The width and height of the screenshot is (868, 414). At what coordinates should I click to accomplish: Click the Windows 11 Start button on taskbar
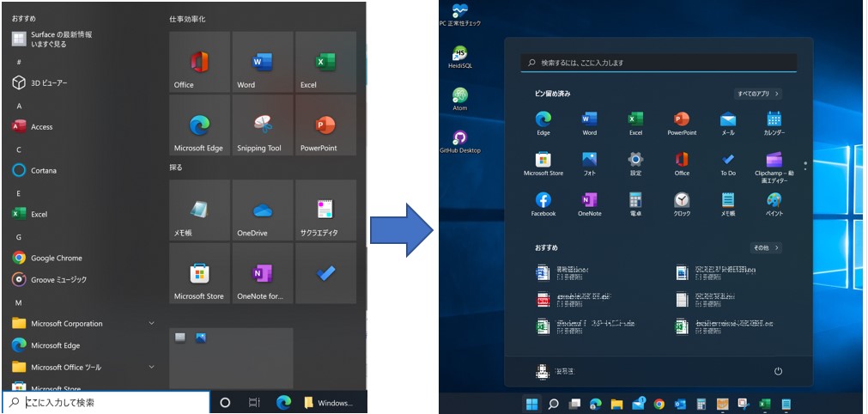click(532, 404)
